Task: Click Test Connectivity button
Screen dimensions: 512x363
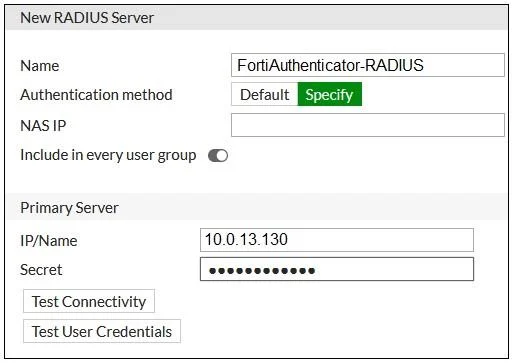Action: (89, 301)
